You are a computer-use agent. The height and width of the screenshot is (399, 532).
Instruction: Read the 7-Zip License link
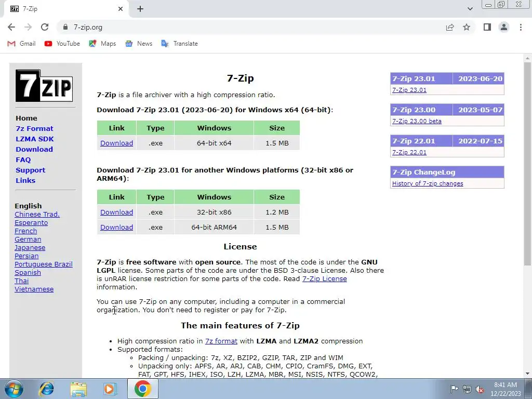[324, 279]
